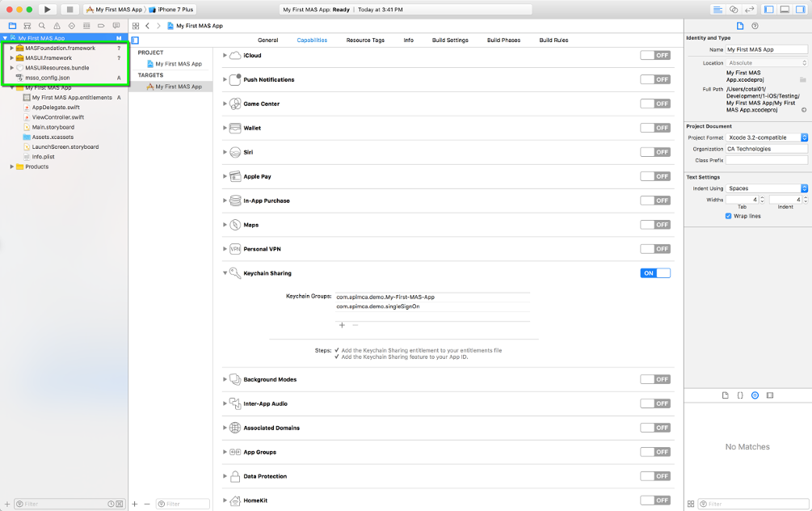812x511 pixels.
Task: Turn on Apple Pay
Action: (x=655, y=176)
